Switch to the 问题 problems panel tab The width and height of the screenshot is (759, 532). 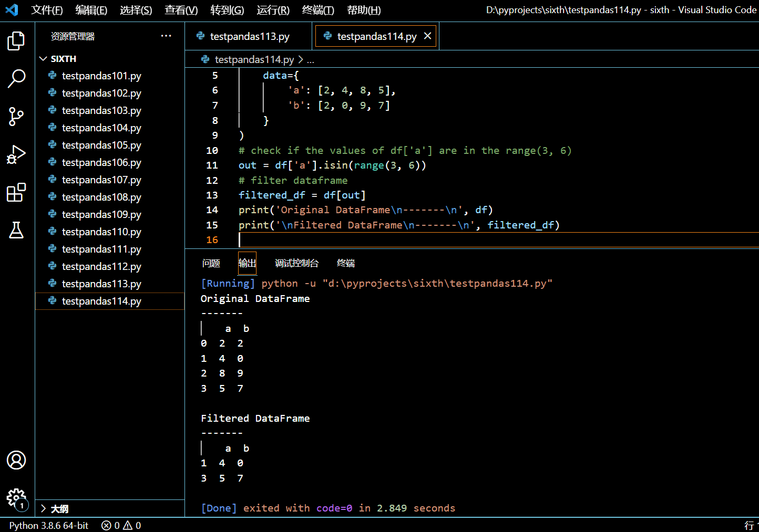point(211,263)
